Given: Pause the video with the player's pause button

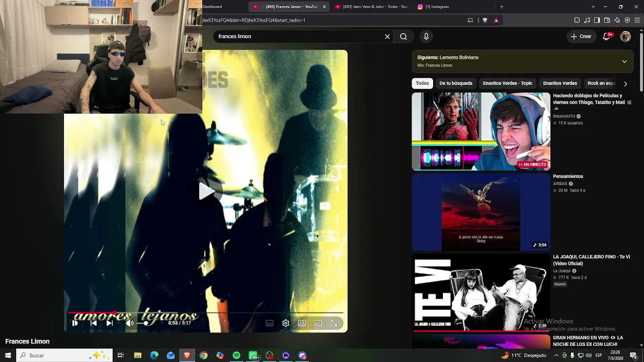Looking at the screenshot, I should pyautogui.click(x=75, y=323).
